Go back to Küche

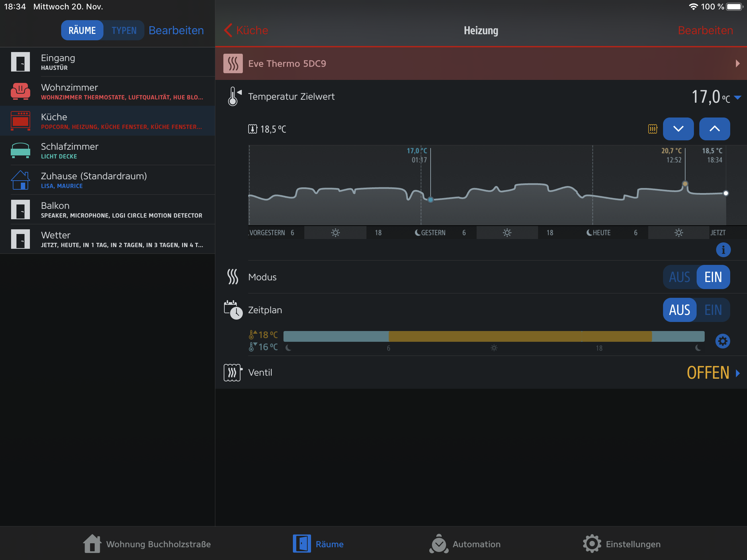246,30
